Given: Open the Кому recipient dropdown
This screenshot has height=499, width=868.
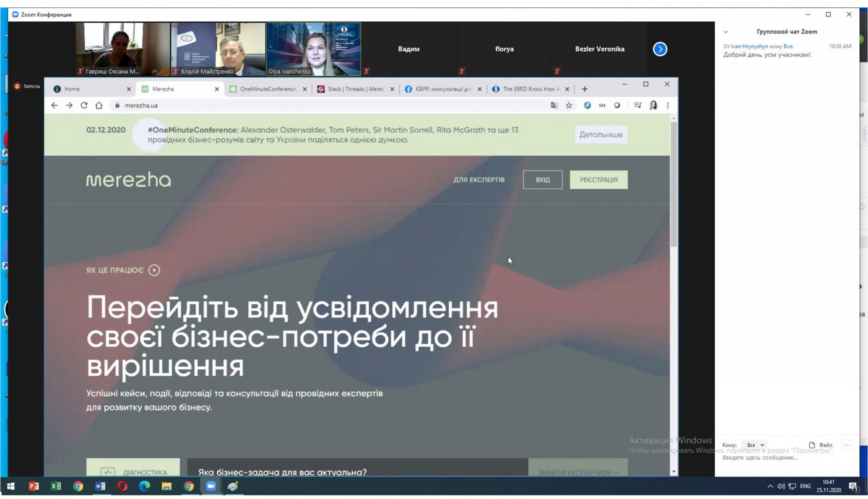Looking at the screenshot, I should tap(756, 445).
